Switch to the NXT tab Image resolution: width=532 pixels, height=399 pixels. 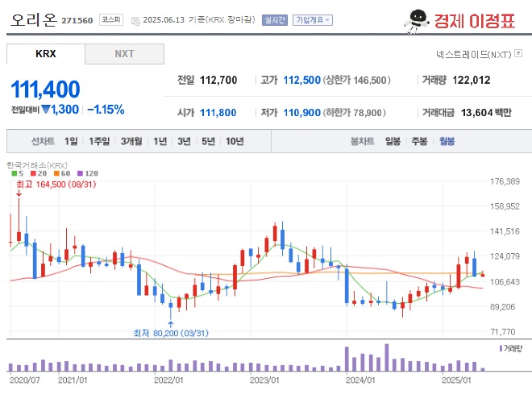tap(124, 54)
